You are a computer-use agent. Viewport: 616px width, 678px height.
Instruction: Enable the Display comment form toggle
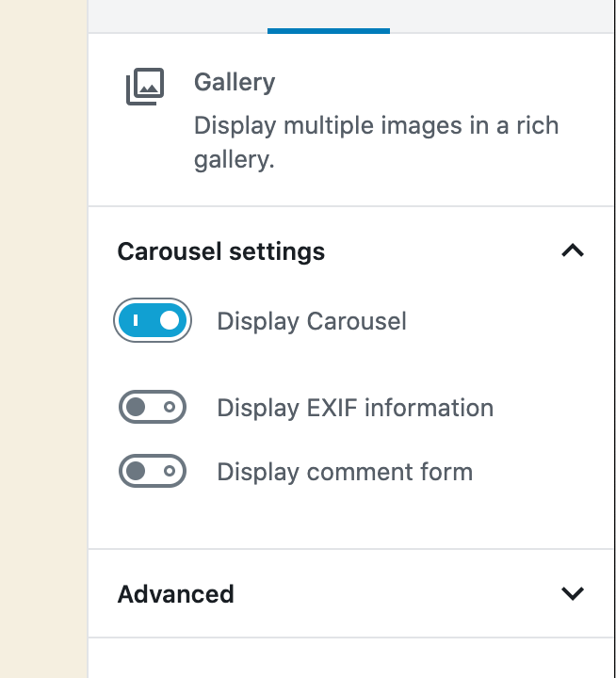point(153,471)
